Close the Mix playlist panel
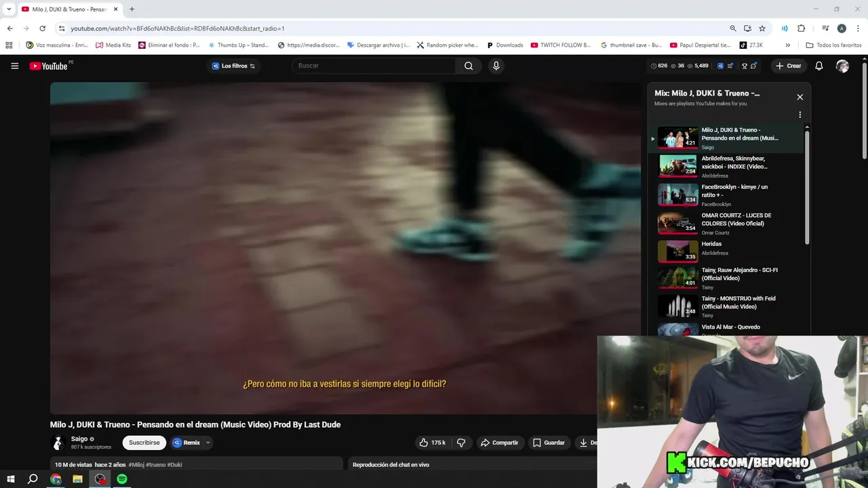Viewport: 868px width, 488px height. click(800, 97)
